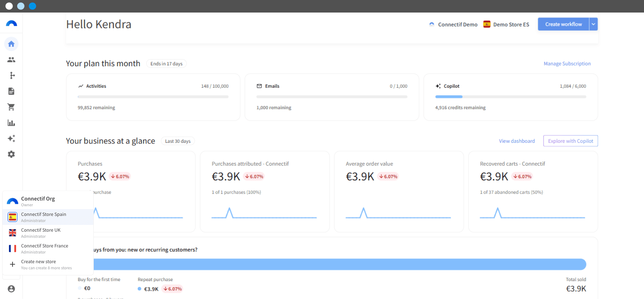
Task: Click the Create workflow button
Action: (563, 24)
